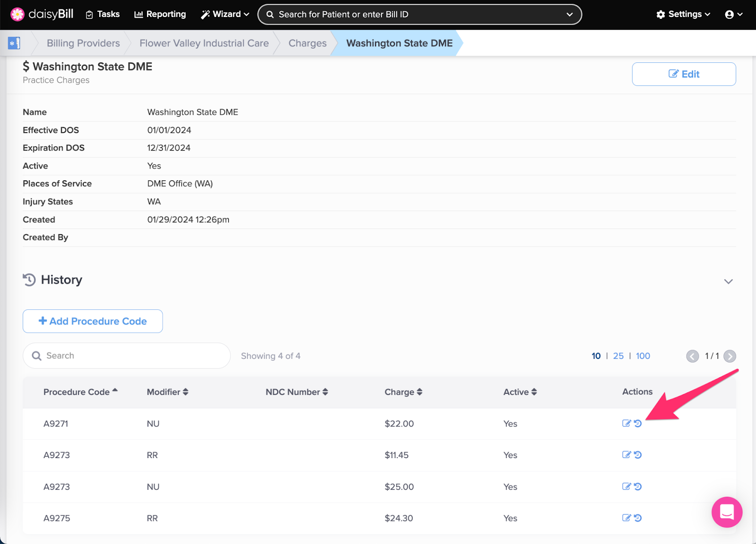This screenshot has width=756, height=544.
Task: View history for A9273 NU charge
Action: click(638, 486)
